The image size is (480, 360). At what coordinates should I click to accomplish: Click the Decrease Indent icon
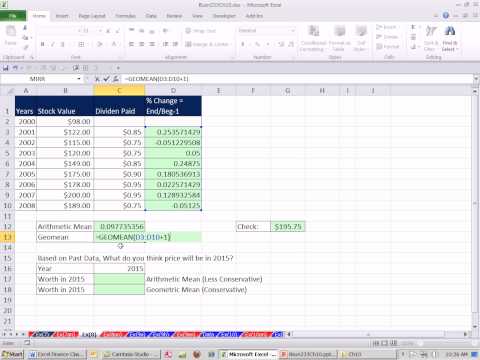pyautogui.click(x=166, y=44)
